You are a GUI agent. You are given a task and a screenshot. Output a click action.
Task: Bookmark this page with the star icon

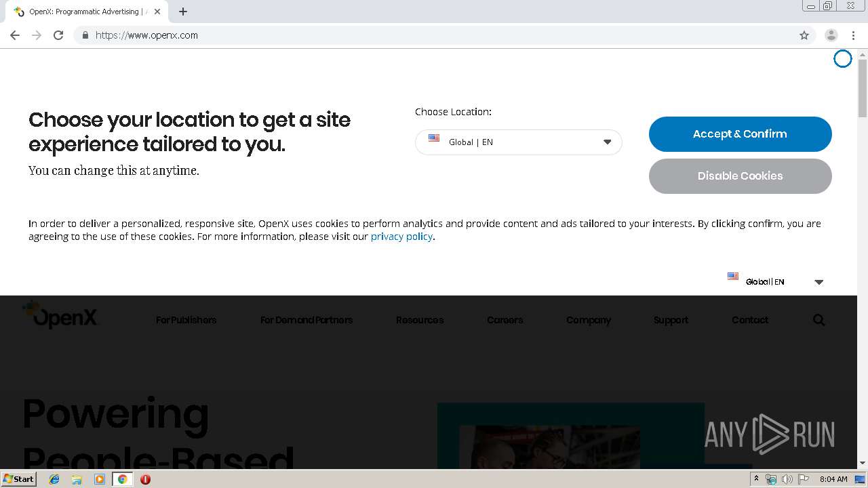[x=804, y=35]
